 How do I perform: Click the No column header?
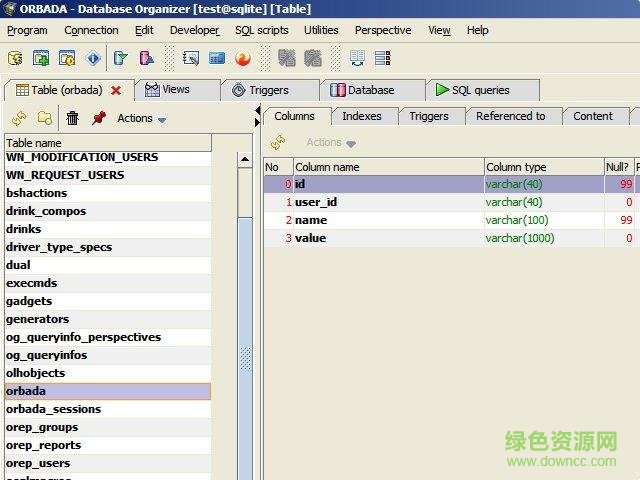pos(278,167)
